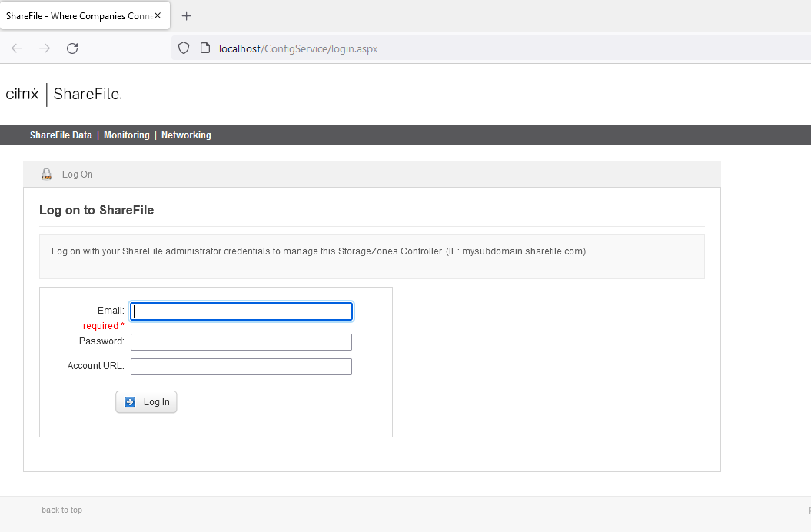Click the page info icon beside the URL
This screenshot has height=532, width=811.
click(x=204, y=48)
